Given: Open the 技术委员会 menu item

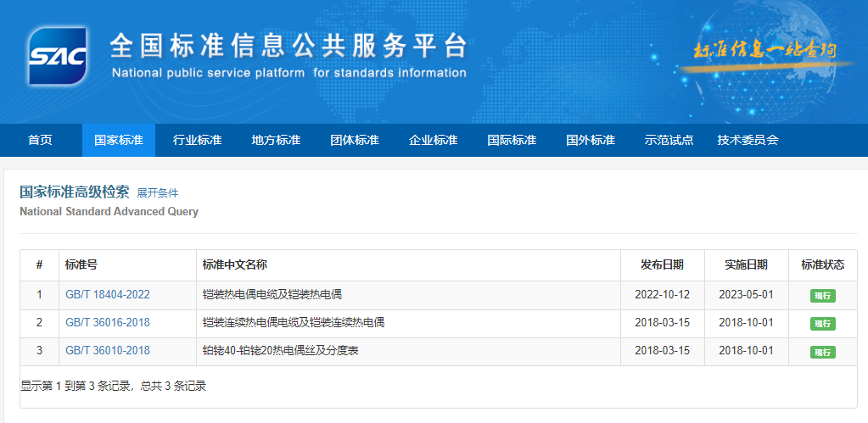Looking at the screenshot, I should point(748,141).
